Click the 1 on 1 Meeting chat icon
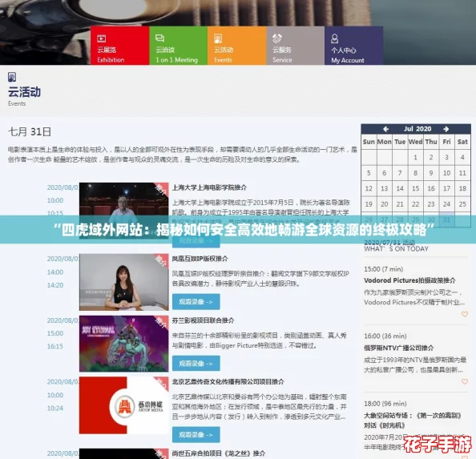Viewport: 476px width, 459px height. click(x=159, y=38)
